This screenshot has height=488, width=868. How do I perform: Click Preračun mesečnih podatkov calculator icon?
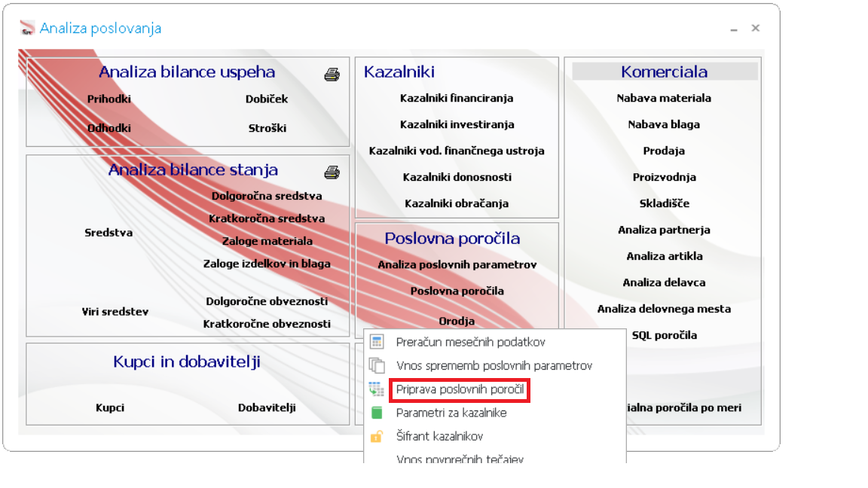pos(377,342)
